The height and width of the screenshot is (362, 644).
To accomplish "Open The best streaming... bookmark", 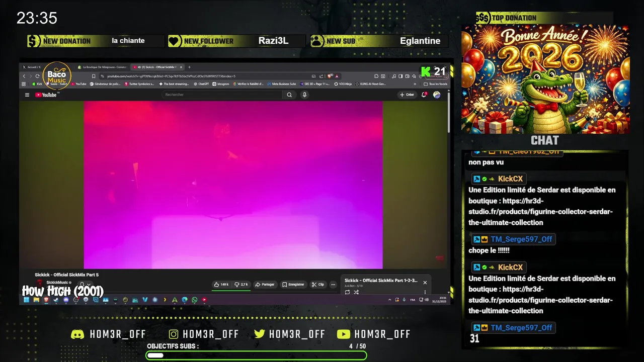I will pos(174,84).
